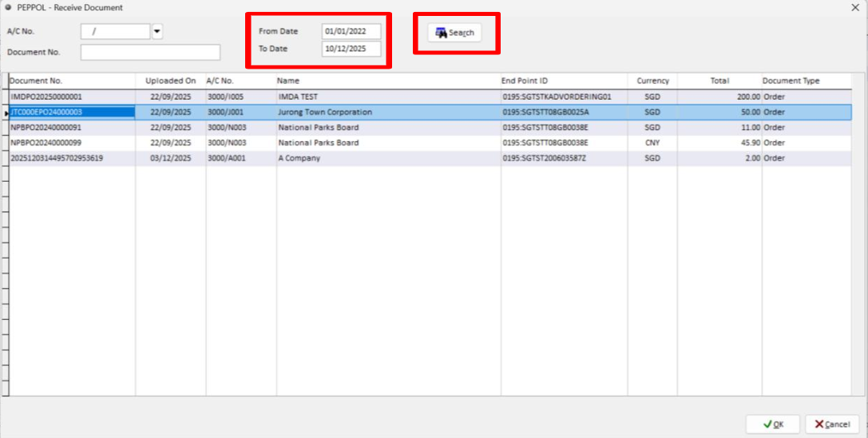The image size is (868, 438).
Task: Dismiss dialog using the Cancel button
Action: click(x=832, y=424)
